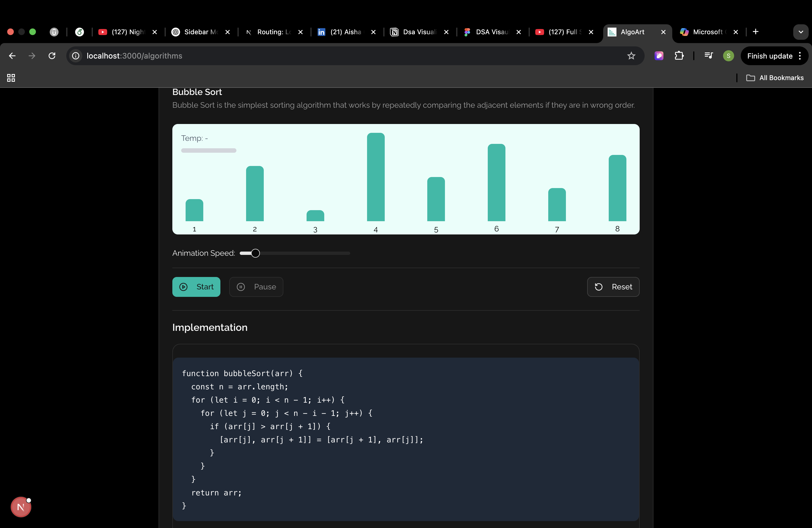812x528 pixels.
Task: Open the first pinned tab icon
Action: [x=54, y=32]
